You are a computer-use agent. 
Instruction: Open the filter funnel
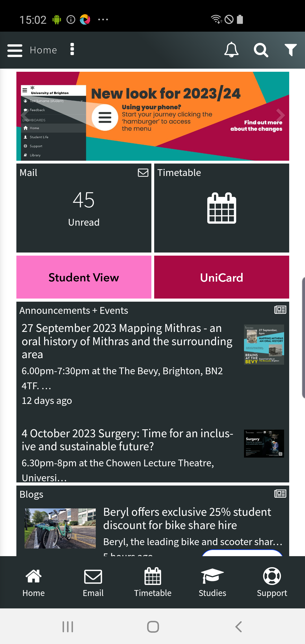[x=290, y=50]
